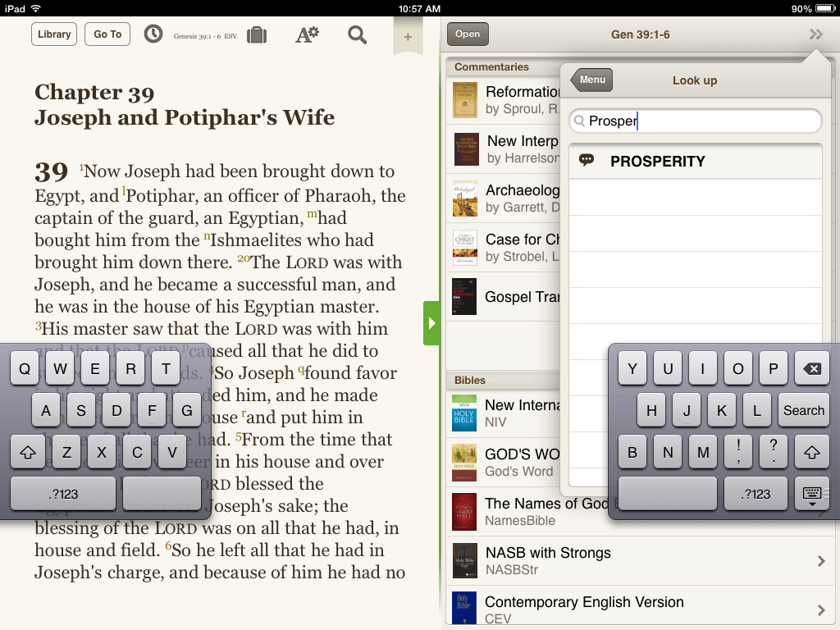840x630 pixels.
Task: Open the Library
Action: coord(53,34)
